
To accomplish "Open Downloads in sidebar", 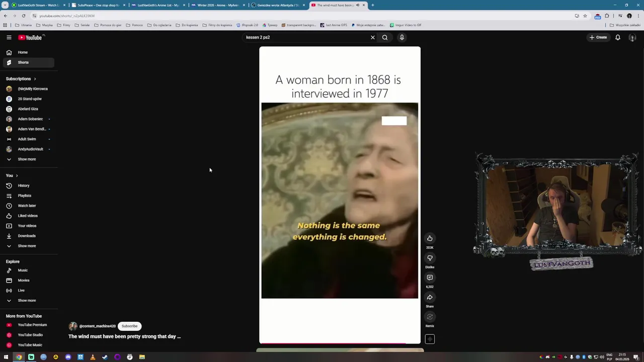I will click(x=28, y=236).
